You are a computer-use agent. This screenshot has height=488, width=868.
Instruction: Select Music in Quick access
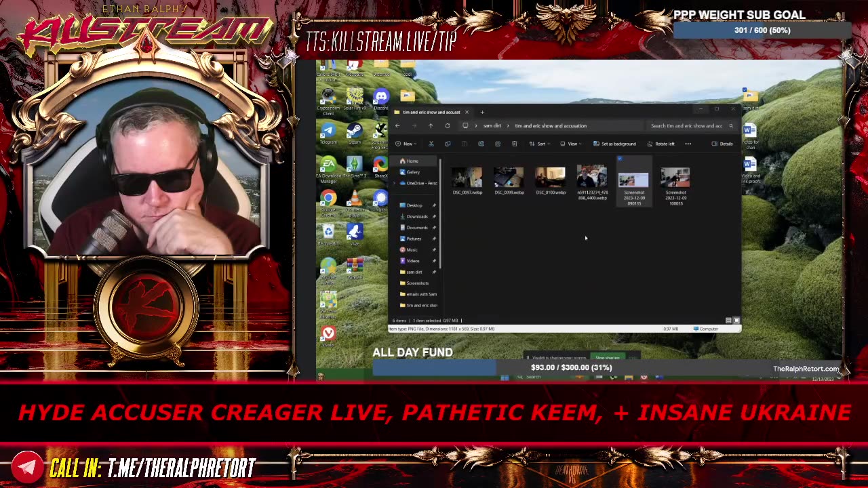tap(412, 249)
